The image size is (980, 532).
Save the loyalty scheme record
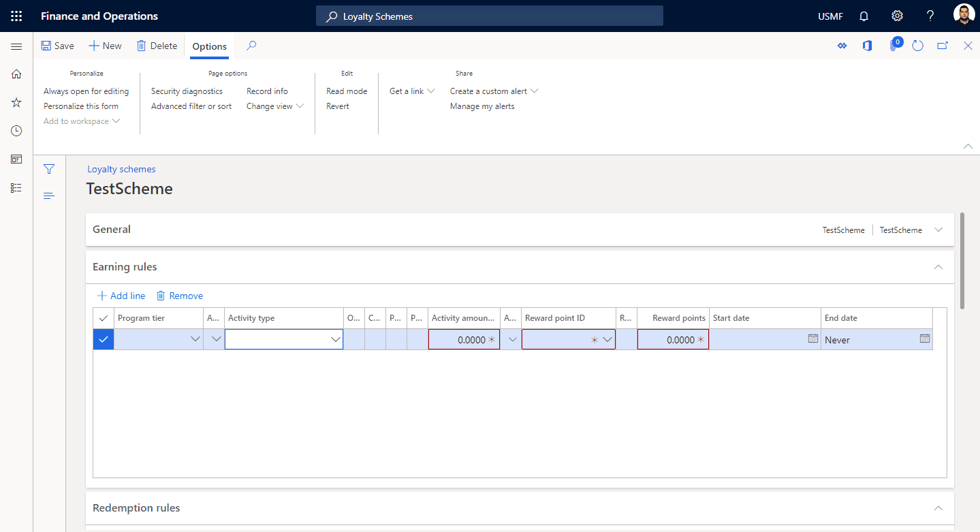[x=57, y=46]
